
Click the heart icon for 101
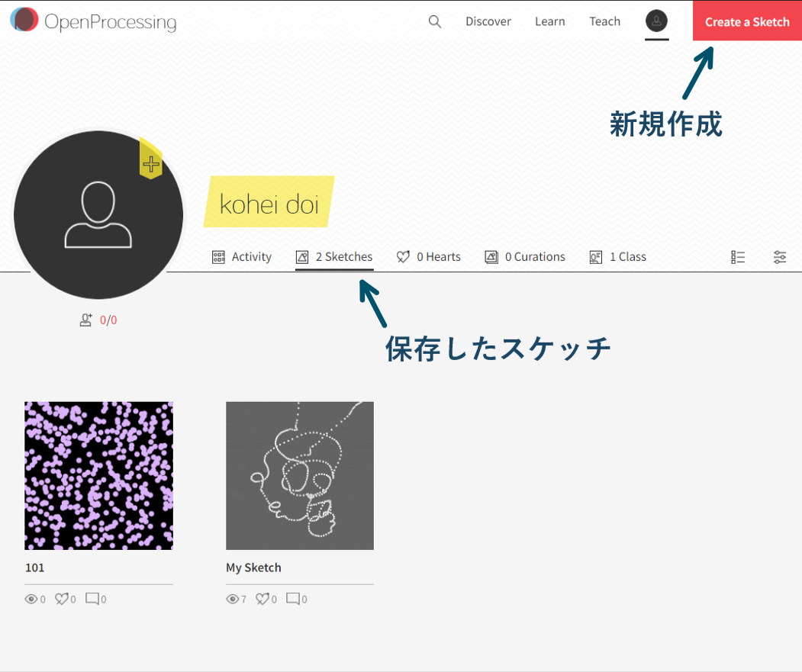[61, 598]
